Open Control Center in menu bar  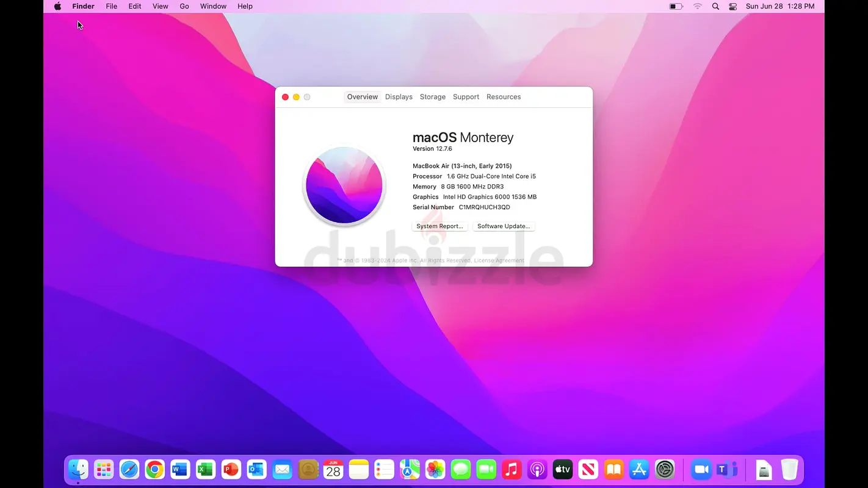point(733,6)
